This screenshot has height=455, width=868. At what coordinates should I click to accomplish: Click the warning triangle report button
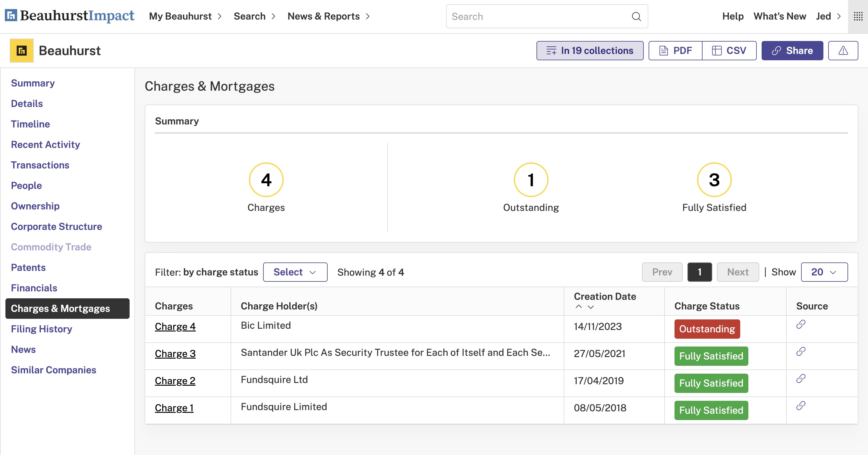pyautogui.click(x=843, y=51)
